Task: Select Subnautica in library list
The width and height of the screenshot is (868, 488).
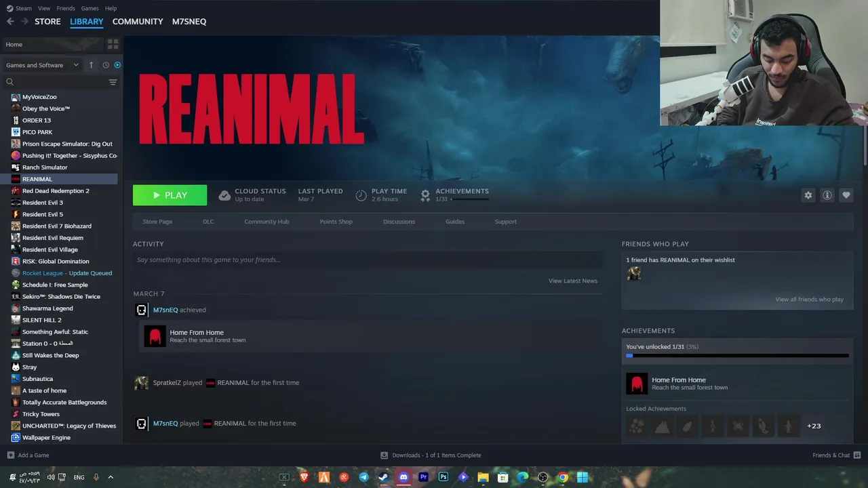Action: pyautogui.click(x=37, y=379)
